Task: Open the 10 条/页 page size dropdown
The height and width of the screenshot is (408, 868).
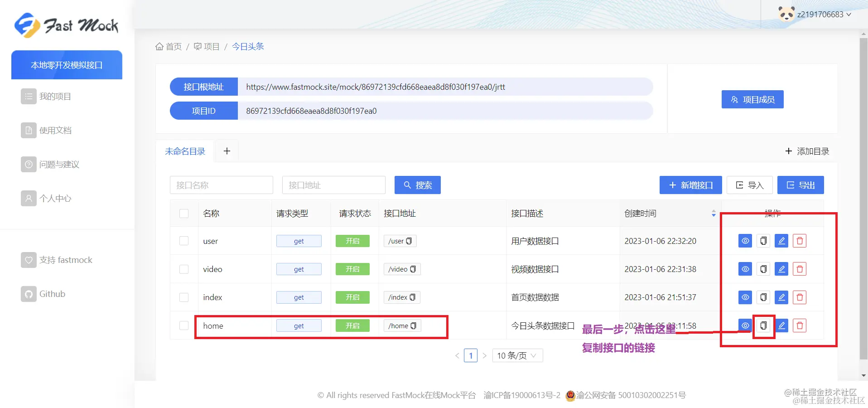Action: (x=517, y=355)
